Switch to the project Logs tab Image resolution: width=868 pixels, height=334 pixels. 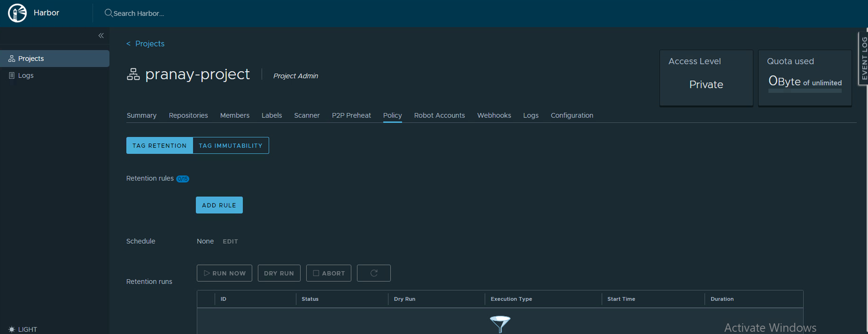coord(531,115)
